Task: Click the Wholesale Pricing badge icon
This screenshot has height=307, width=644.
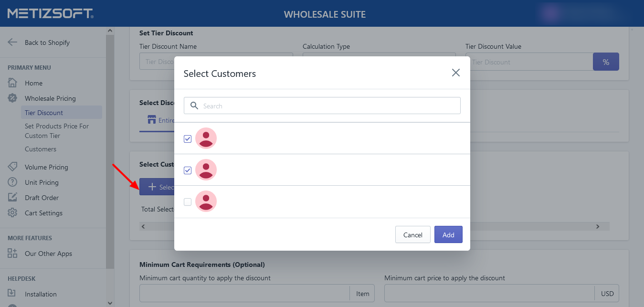Action: pyautogui.click(x=12, y=98)
